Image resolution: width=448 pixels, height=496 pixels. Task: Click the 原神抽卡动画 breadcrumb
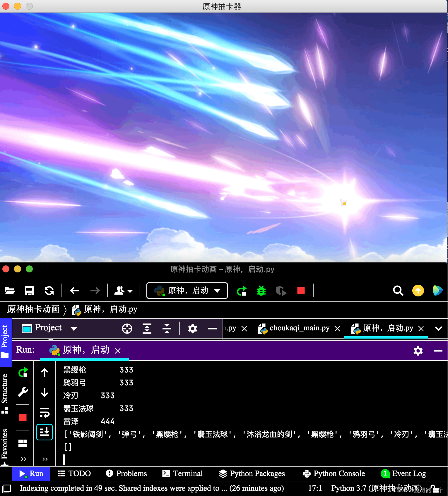(x=33, y=309)
